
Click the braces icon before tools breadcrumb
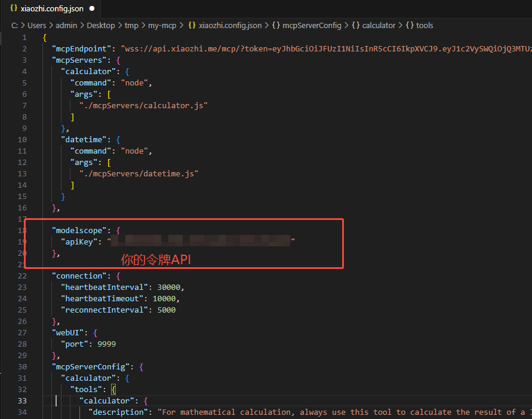[x=410, y=26]
